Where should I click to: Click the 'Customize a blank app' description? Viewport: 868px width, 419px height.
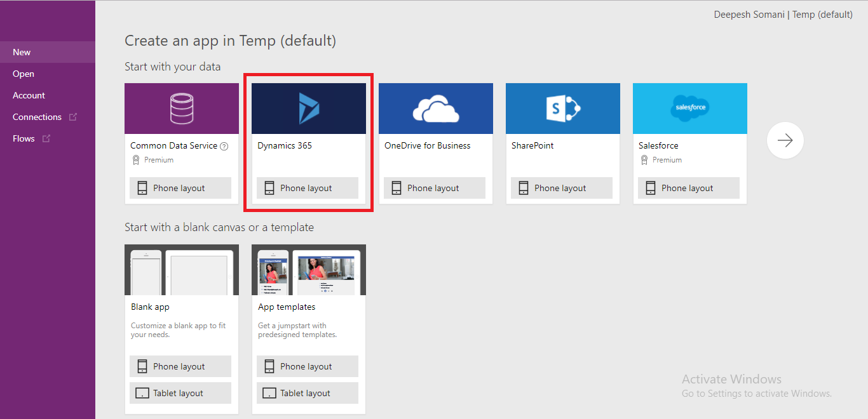click(x=179, y=330)
